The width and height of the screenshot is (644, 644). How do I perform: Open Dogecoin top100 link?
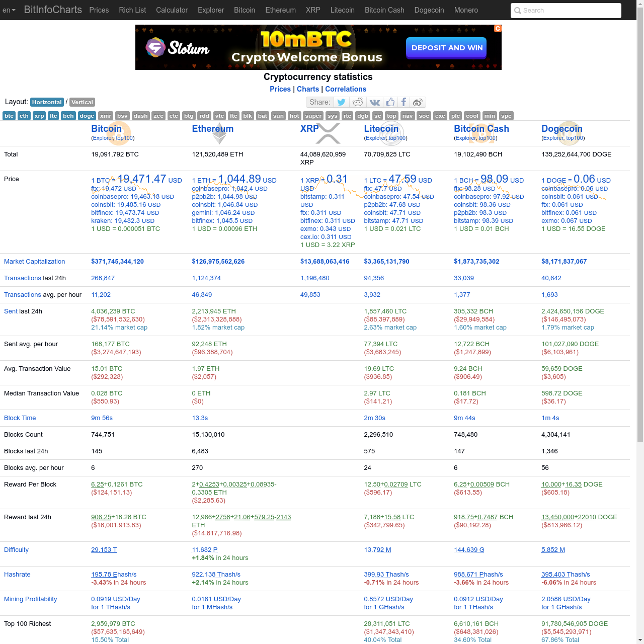click(x=575, y=138)
